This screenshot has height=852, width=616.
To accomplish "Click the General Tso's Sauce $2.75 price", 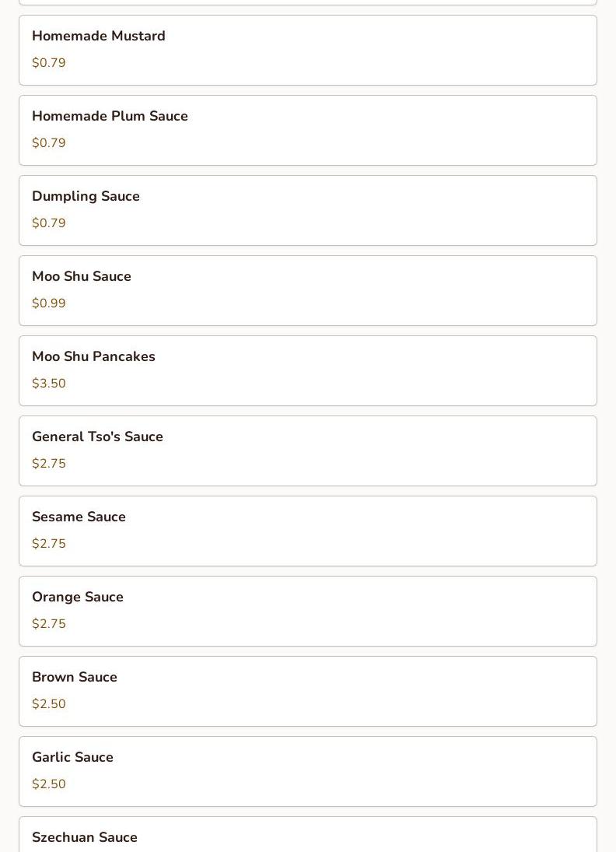I will [x=49, y=464].
